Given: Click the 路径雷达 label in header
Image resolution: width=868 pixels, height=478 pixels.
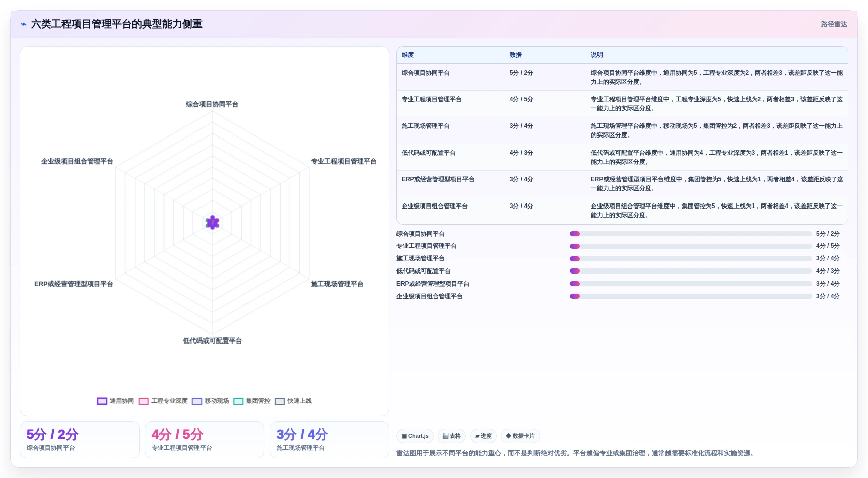Looking at the screenshot, I should pos(834,24).
